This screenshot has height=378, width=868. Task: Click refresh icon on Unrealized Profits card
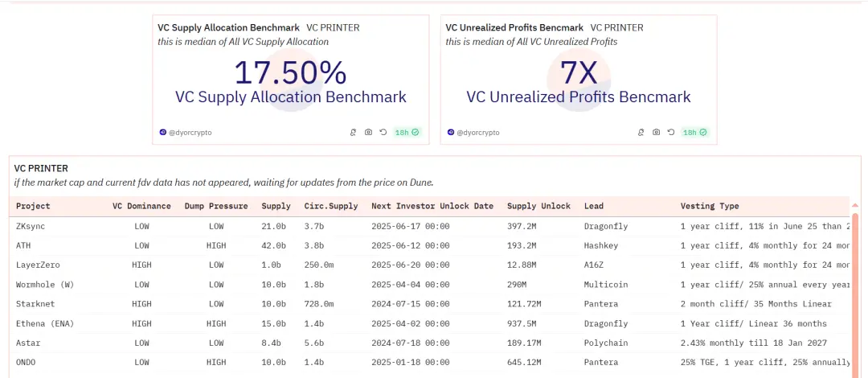(671, 132)
